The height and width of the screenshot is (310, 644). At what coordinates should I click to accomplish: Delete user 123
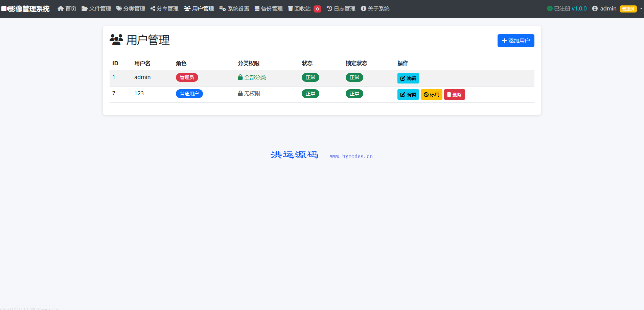(x=455, y=95)
